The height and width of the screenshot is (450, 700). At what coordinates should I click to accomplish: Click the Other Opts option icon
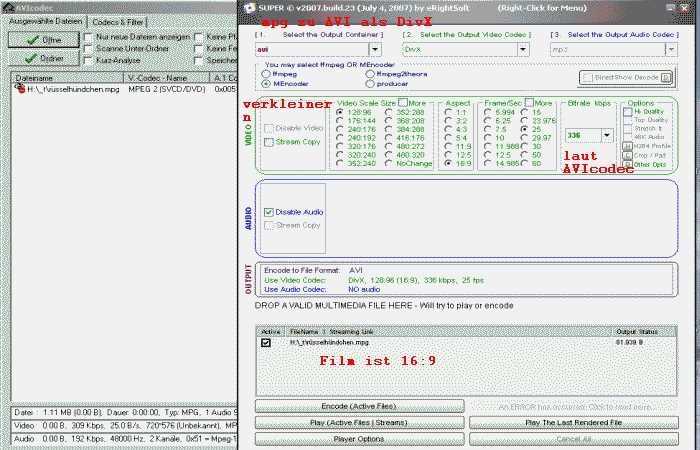627,165
